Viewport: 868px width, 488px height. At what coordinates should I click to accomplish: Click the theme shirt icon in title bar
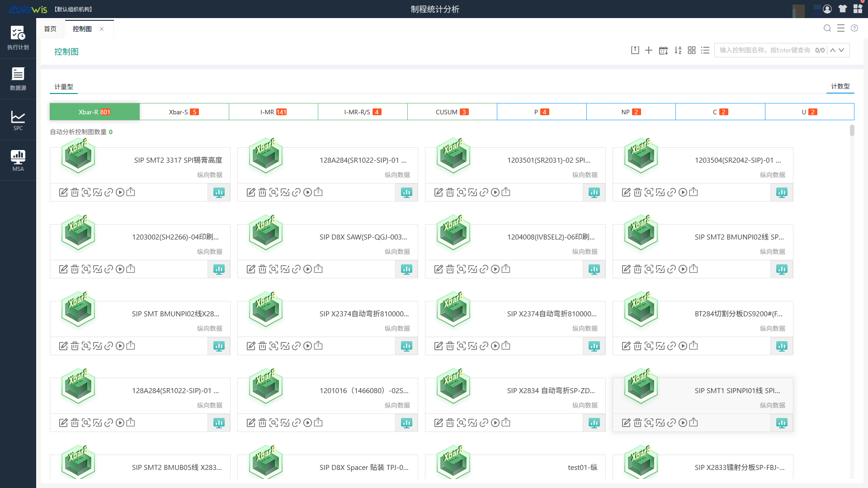(x=843, y=9)
